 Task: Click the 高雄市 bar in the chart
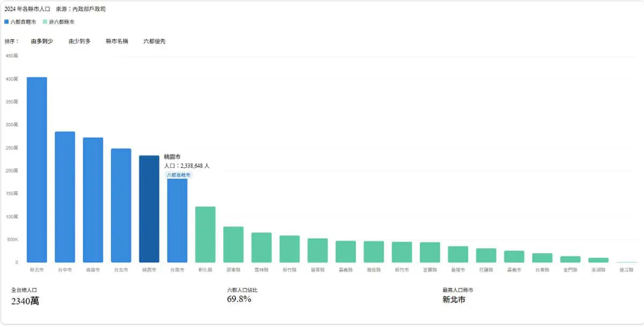pyautogui.click(x=93, y=200)
